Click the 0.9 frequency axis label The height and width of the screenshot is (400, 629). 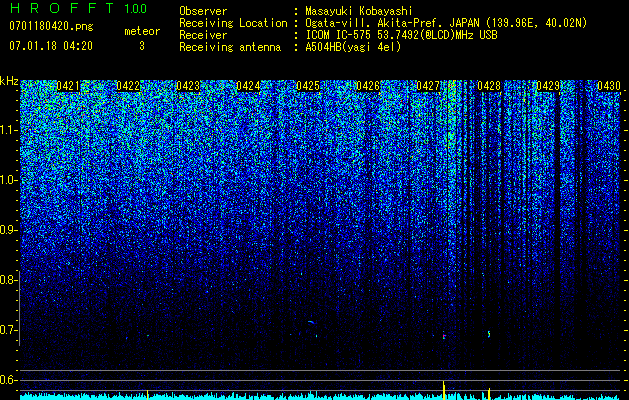(x=9, y=230)
